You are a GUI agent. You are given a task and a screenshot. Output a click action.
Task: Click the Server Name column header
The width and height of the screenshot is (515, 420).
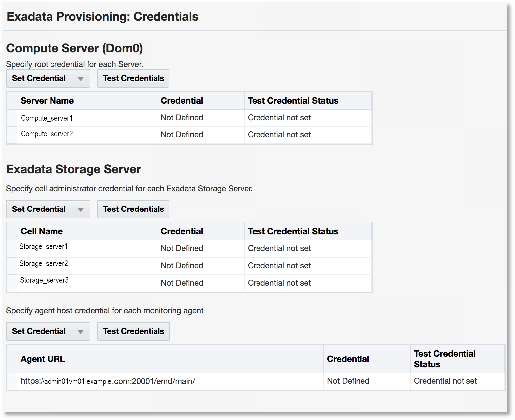click(47, 100)
